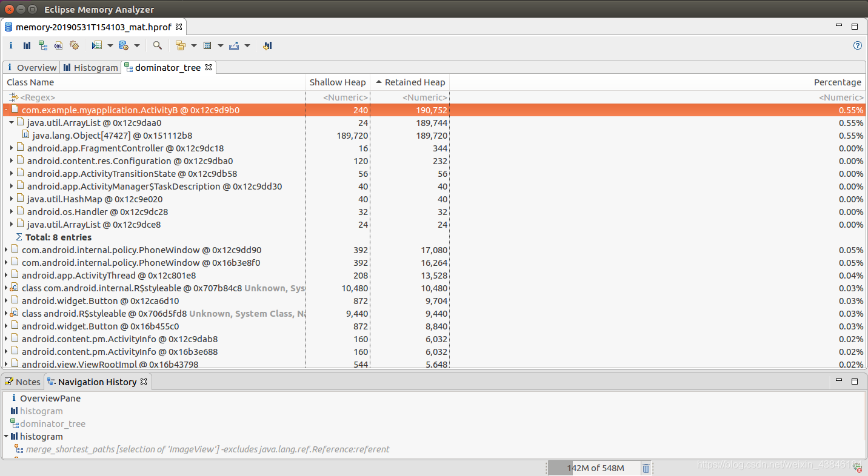Click the Export toolbar icon

pyautogui.click(x=234, y=45)
